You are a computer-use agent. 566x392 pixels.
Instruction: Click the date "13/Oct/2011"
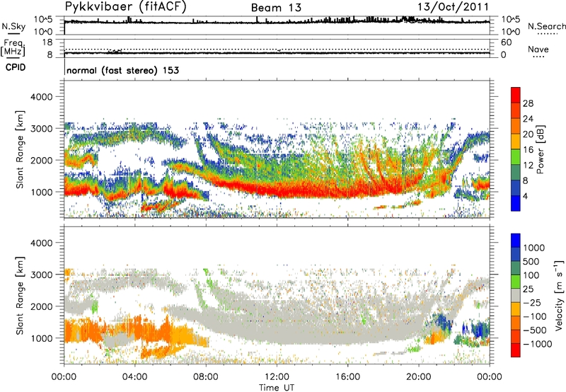pos(454,7)
